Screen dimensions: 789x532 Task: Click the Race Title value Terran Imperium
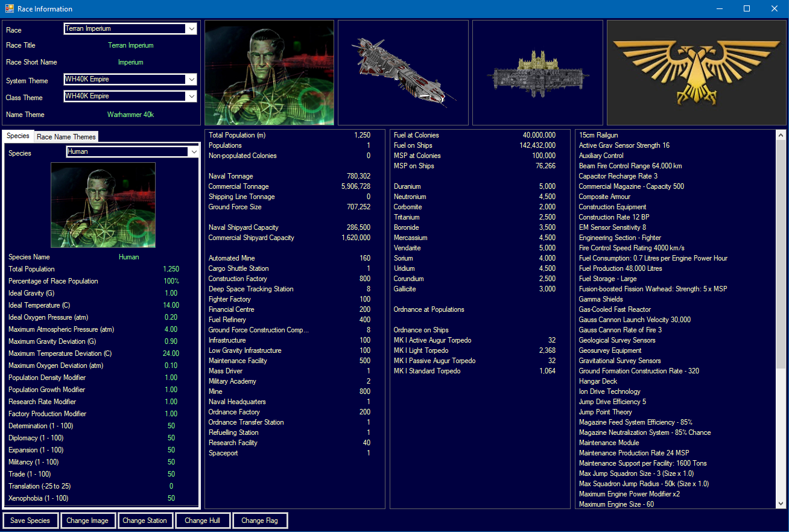pyautogui.click(x=131, y=45)
